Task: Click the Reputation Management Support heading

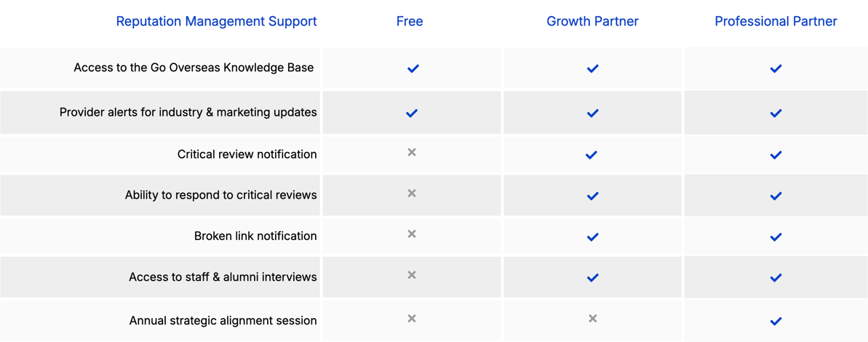Action: point(216,22)
